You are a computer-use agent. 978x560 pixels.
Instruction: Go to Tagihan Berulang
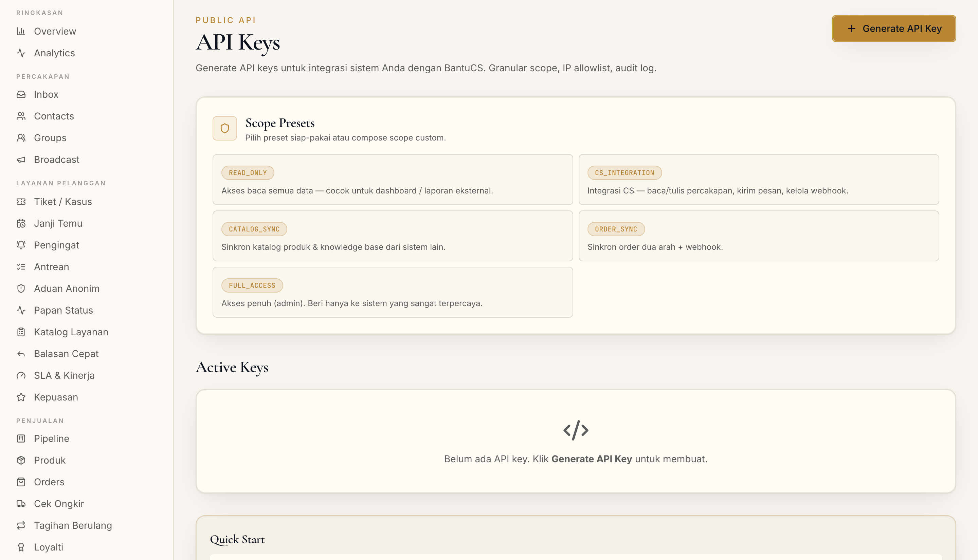73,525
